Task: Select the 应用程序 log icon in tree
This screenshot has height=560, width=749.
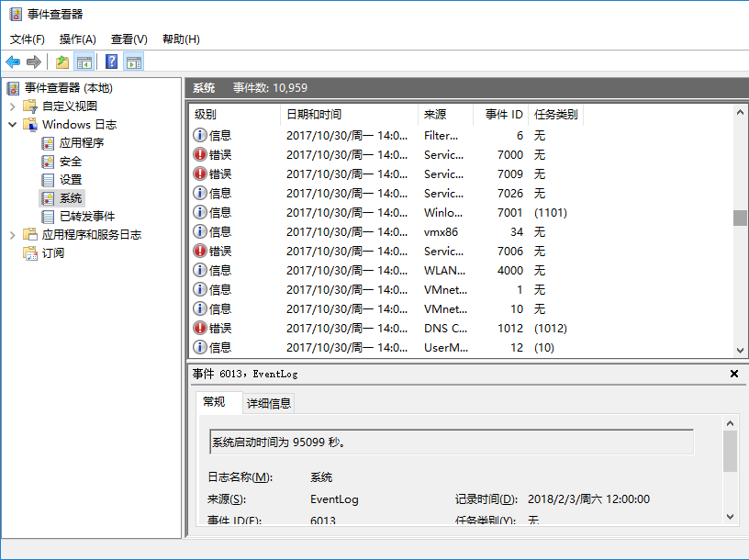Action: tap(49, 143)
